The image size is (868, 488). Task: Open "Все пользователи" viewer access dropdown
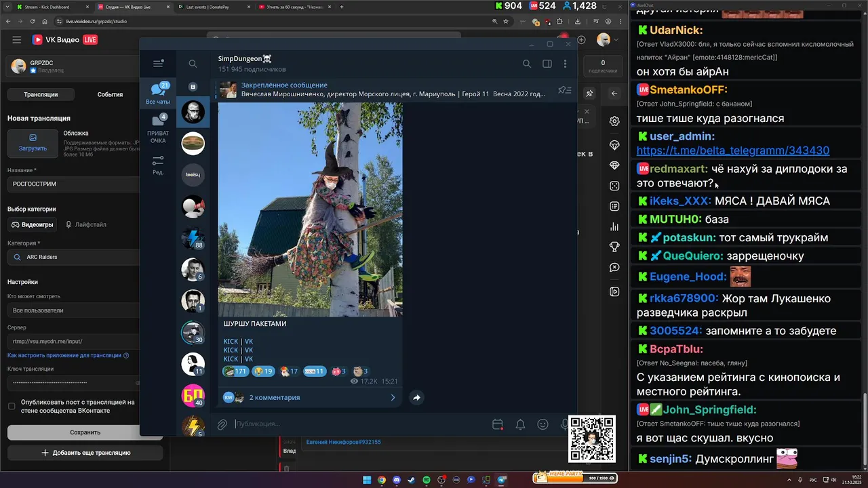tap(73, 310)
